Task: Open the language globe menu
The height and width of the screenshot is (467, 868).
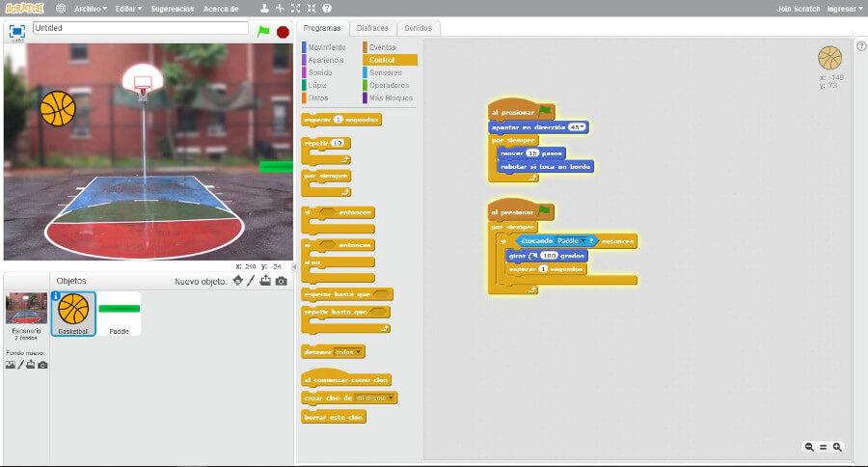Action: 61,9
